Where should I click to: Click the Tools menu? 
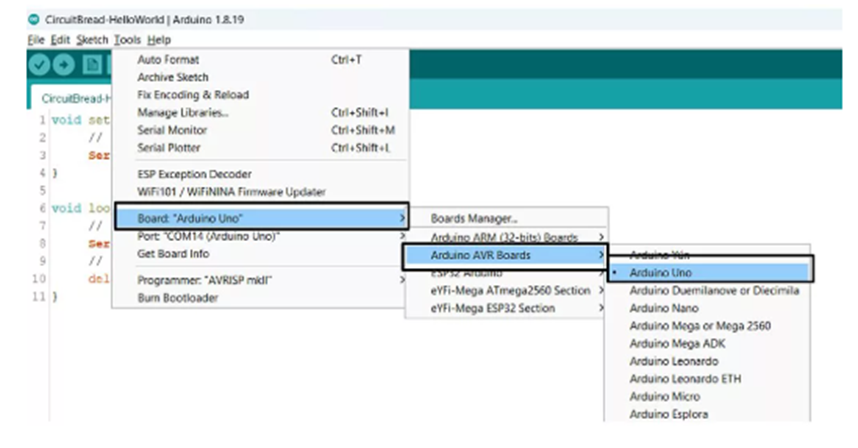[x=127, y=40]
